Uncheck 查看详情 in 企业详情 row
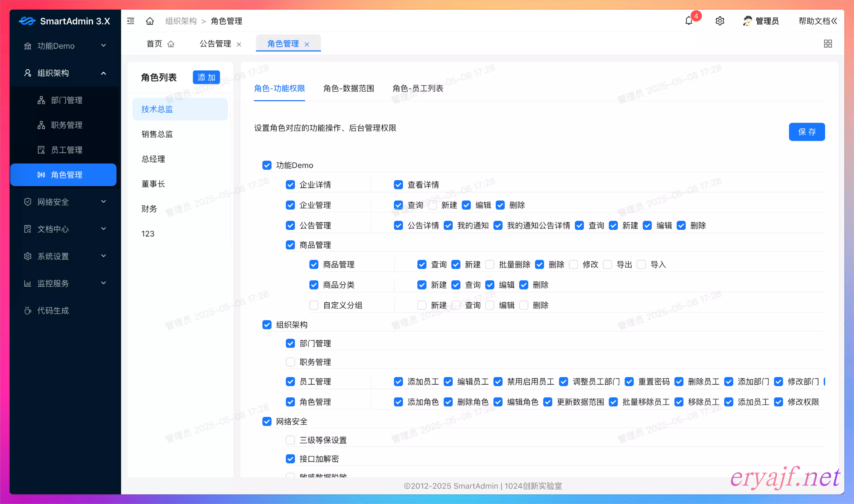 (398, 185)
